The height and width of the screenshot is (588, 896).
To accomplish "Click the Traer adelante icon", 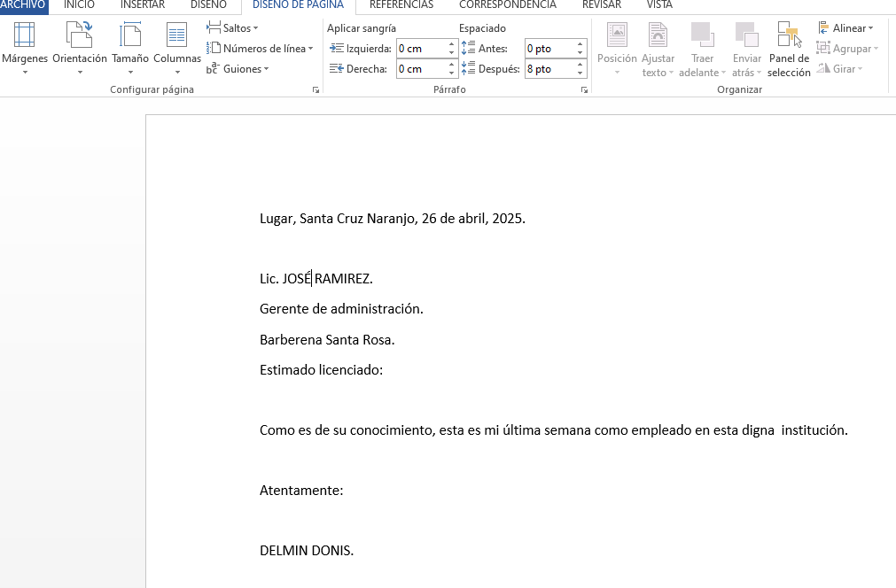I will [702, 35].
